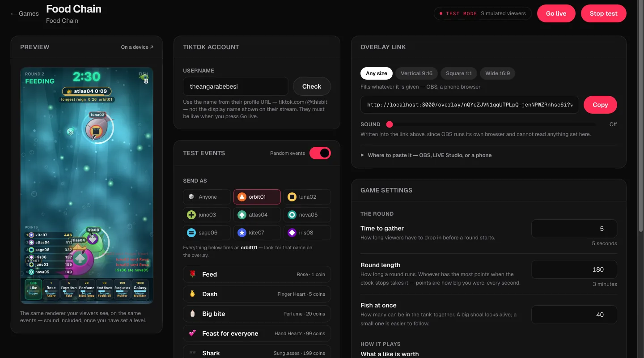Click the perfume bottle icon on Big bite

click(x=193, y=314)
